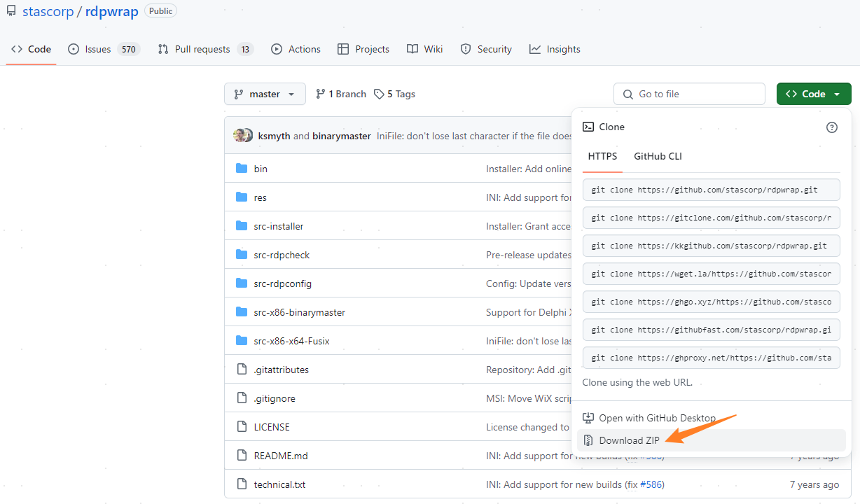Go to the Actions tab
860x504 pixels.
[x=296, y=49]
